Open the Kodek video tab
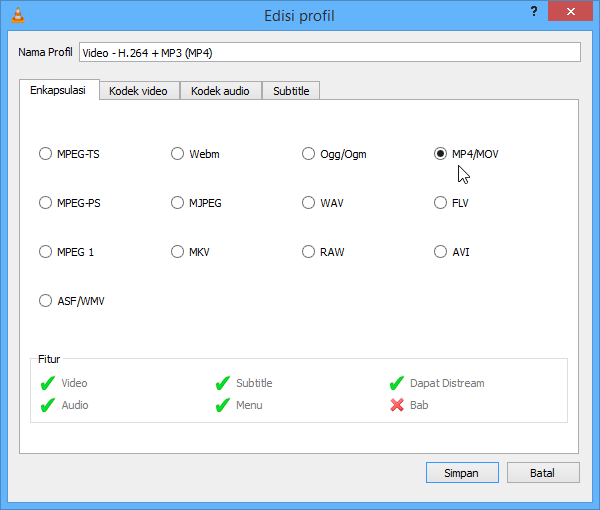Viewport: 600px width, 510px height. pos(139,91)
